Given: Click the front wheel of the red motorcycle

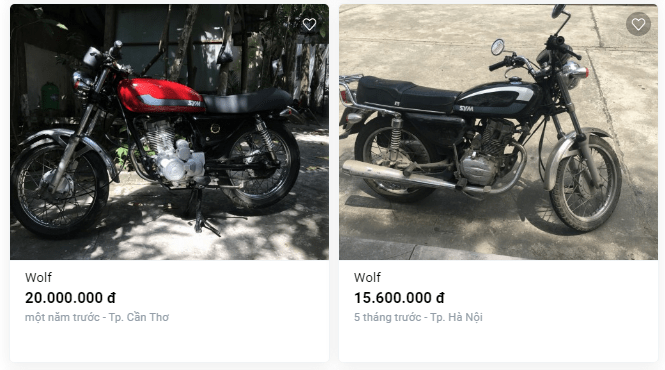Looking at the screenshot, I should 59,190.
